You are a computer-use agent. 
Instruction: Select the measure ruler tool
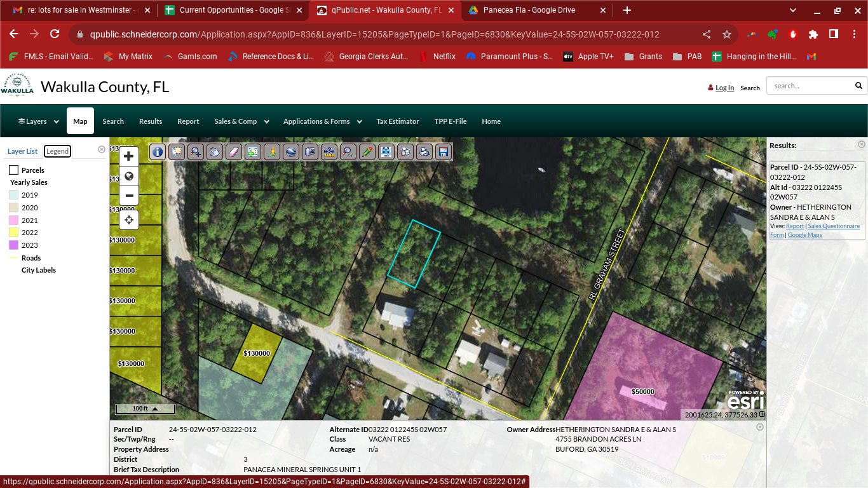[329, 152]
